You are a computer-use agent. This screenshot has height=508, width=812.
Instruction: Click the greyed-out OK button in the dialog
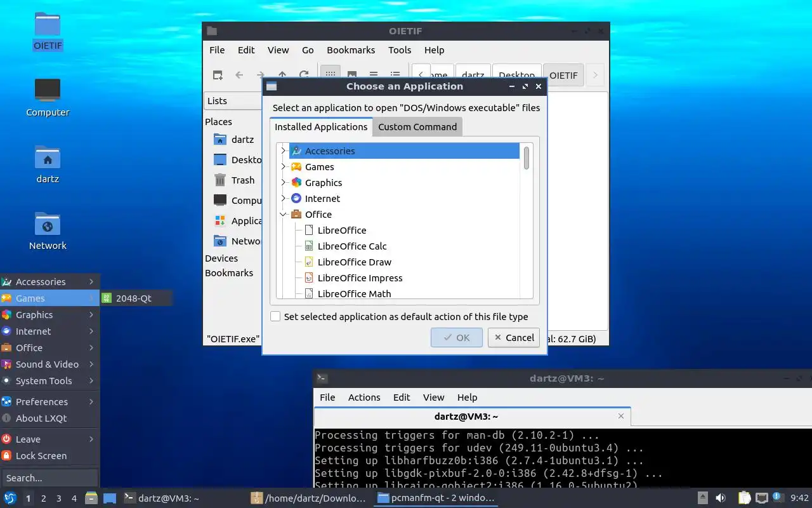click(x=457, y=337)
